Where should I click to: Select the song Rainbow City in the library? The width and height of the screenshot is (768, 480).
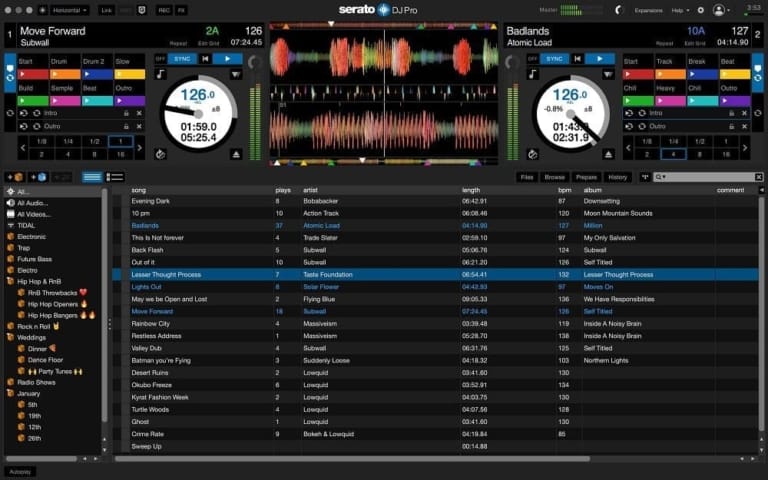point(150,324)
